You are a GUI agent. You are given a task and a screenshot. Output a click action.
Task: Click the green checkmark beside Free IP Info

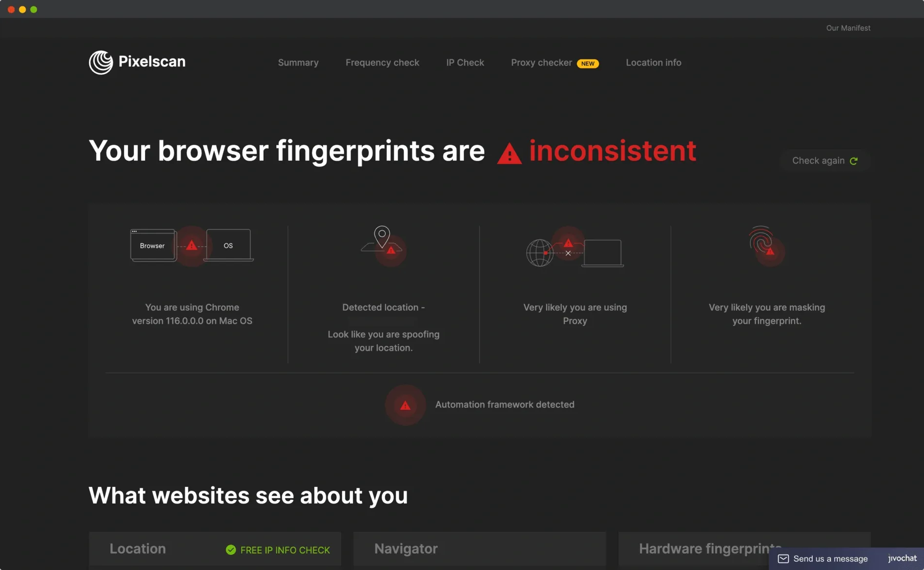coord(231,550)
